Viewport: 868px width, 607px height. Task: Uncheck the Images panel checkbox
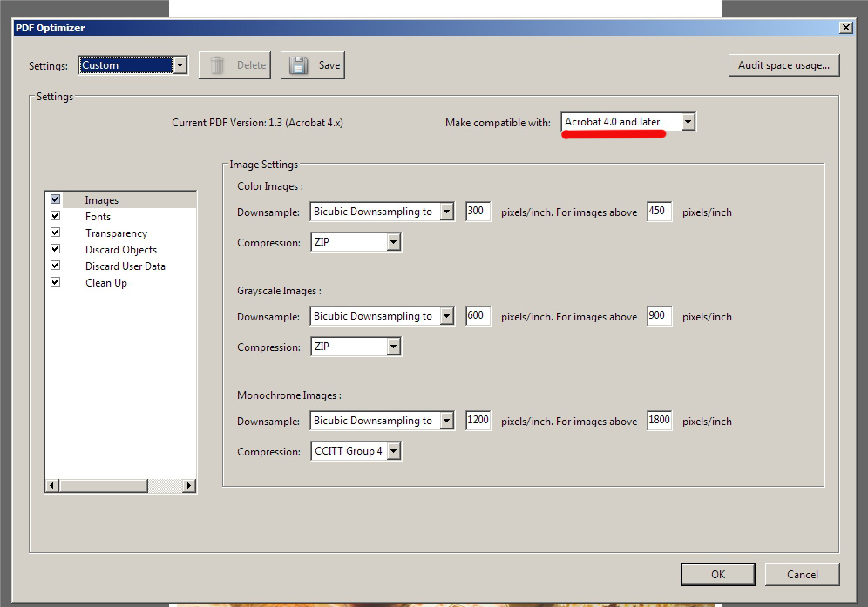point(56,199)
